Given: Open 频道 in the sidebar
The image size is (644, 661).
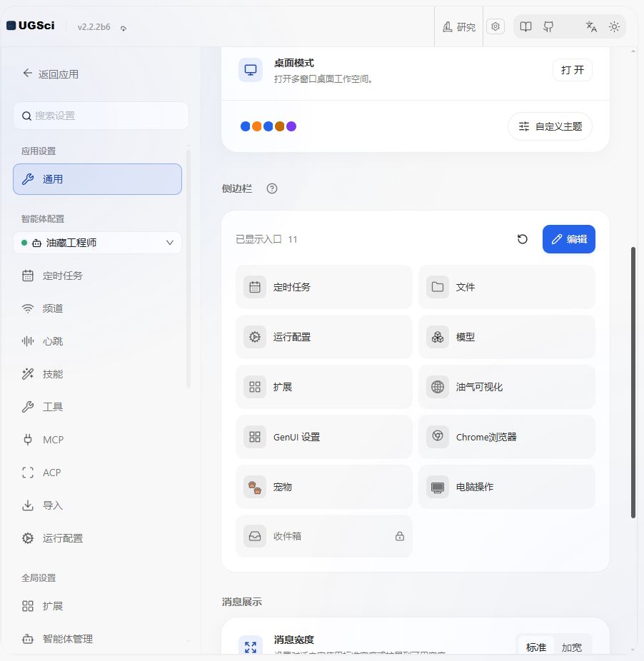Looking at the screenshot, I should (97, 308).
